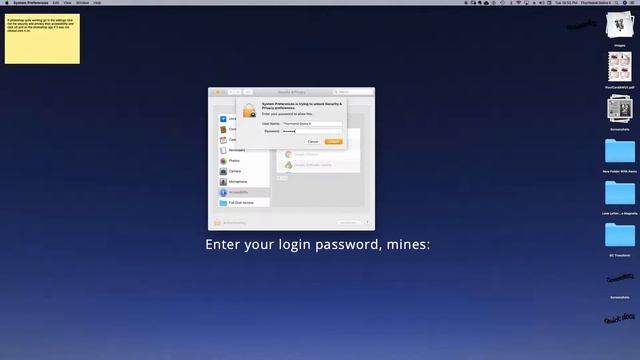Click the Contacts book icon
The image size is (640, 360).
(x=223, y=129)
